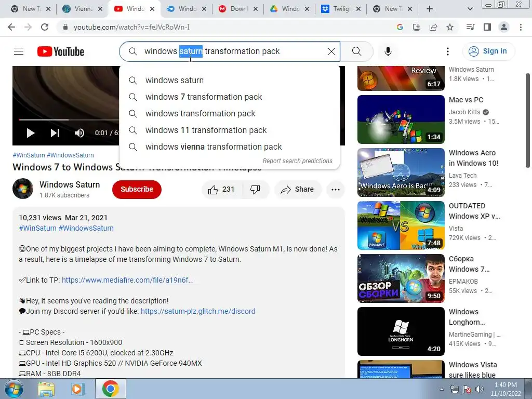Open the Windows Saturn channel name link

pos(70,184)
